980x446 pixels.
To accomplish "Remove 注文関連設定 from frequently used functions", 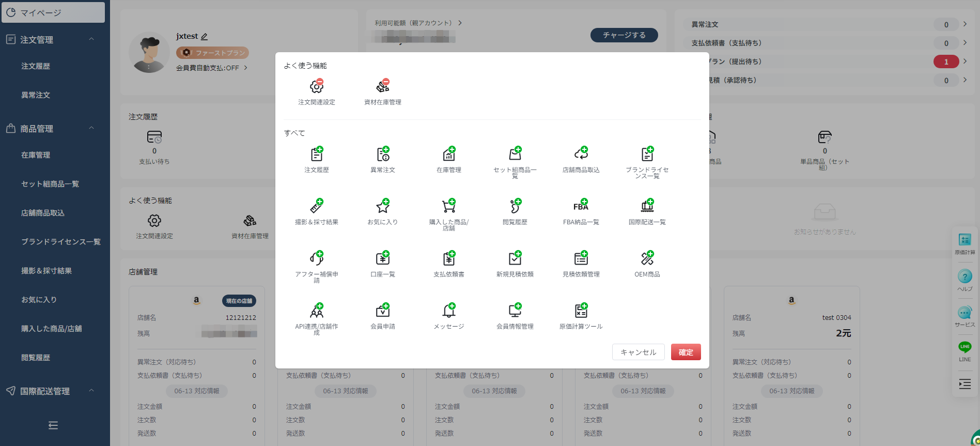I will pos(319,82).
